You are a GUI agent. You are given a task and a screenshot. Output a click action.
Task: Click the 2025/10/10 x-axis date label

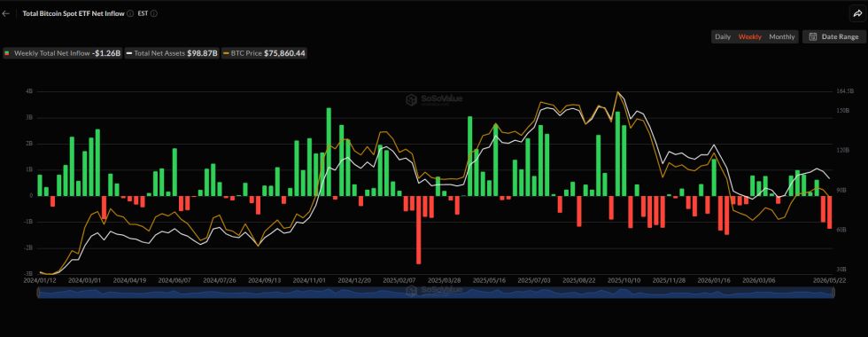tap(623, 280)
